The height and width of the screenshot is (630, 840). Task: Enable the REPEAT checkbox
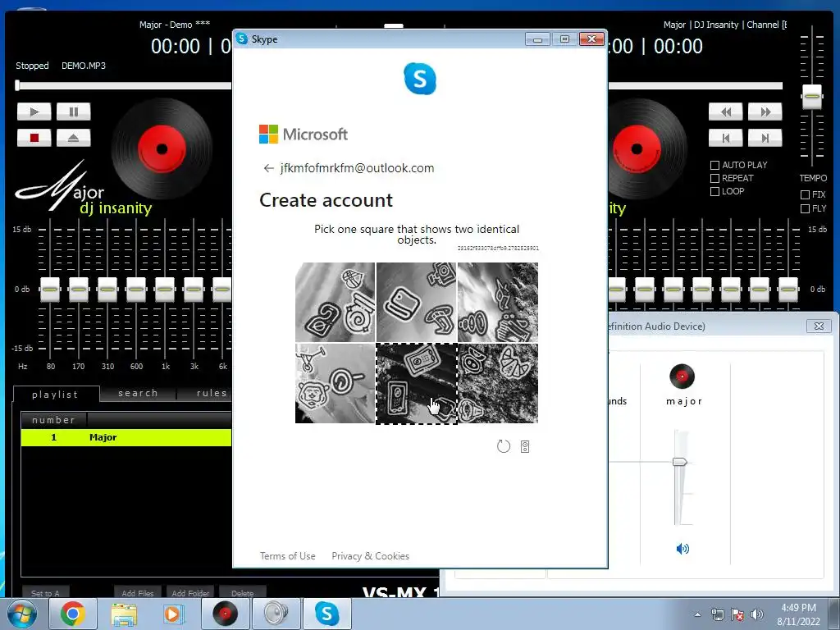(x=714, y=178)
